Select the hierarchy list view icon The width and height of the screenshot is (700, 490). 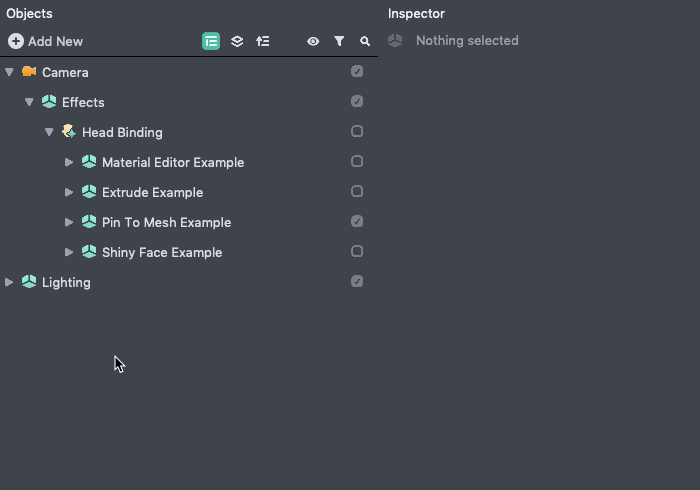tap(211, 41)
